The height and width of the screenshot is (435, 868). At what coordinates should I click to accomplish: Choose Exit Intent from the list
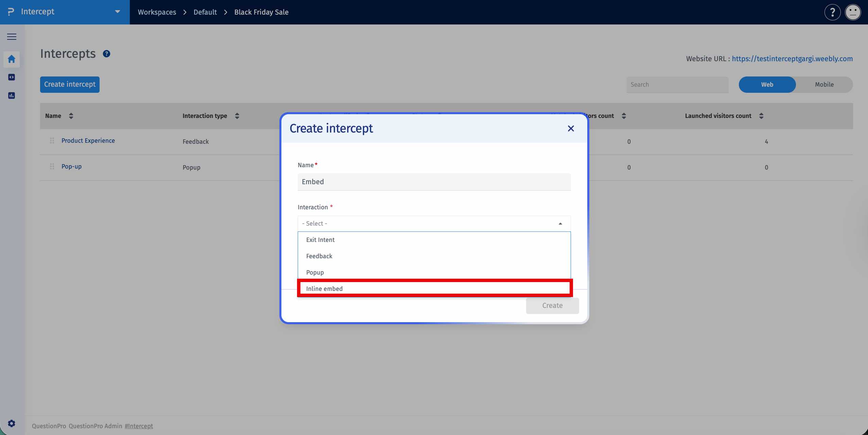click(x=434, y=240)
